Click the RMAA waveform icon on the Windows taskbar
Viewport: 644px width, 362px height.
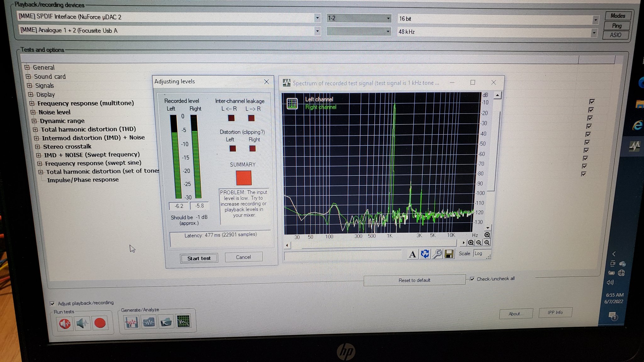[x=635, y=146]
